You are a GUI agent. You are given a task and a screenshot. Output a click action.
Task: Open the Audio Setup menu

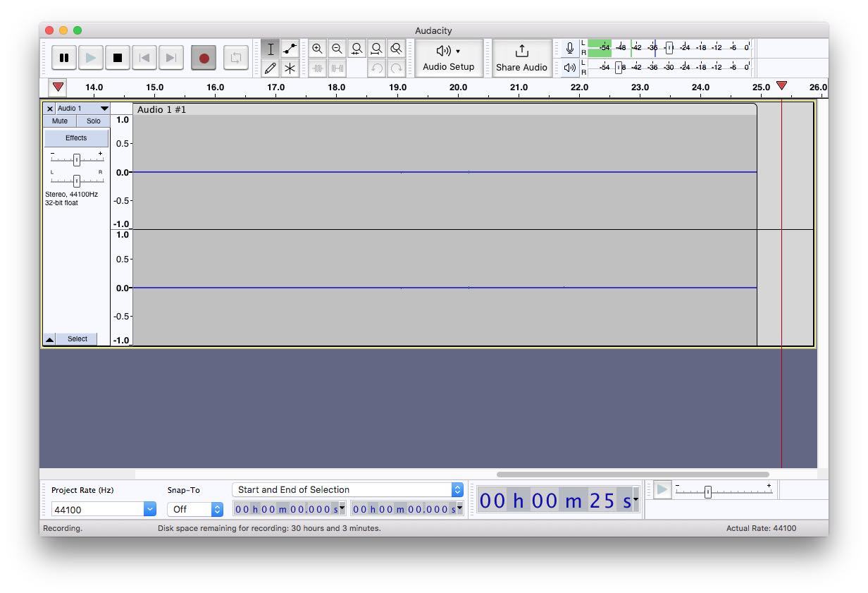point(449,58)
